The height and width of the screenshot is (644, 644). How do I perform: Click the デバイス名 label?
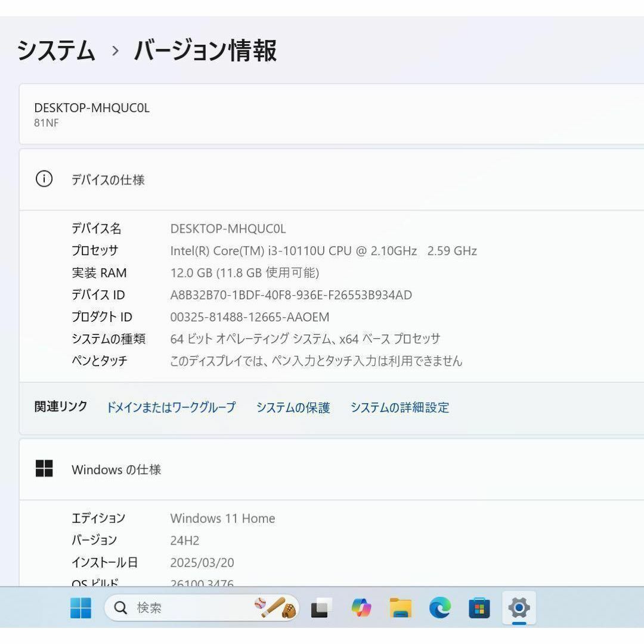point(97,228)
